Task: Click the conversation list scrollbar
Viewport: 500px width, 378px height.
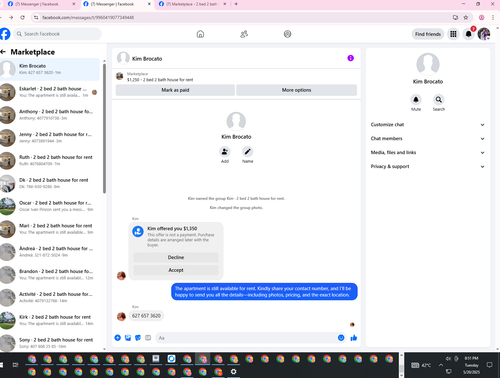Action: pos(104,128)
